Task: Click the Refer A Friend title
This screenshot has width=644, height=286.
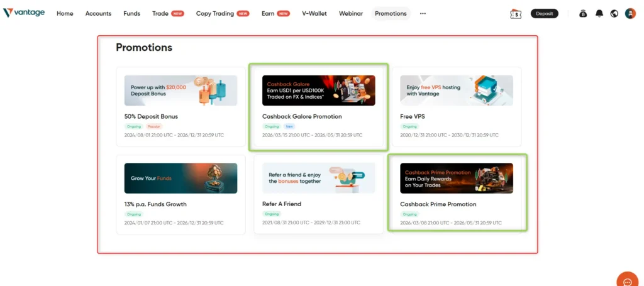Action: click(282, 204)
